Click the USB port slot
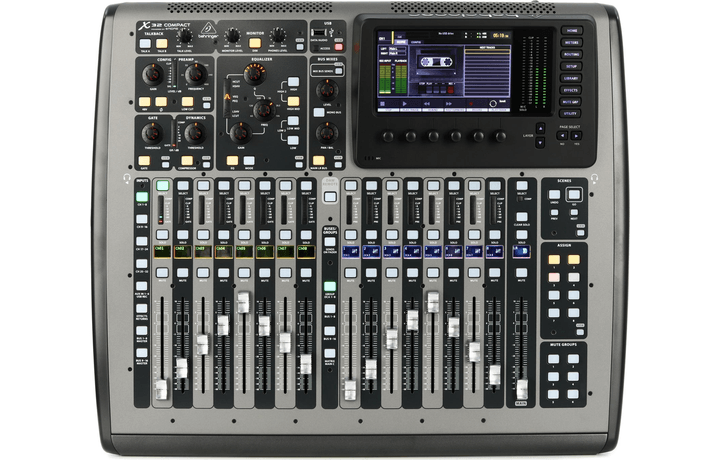The width and height of the screenshot is (720, 460). (x=319, y=33)
